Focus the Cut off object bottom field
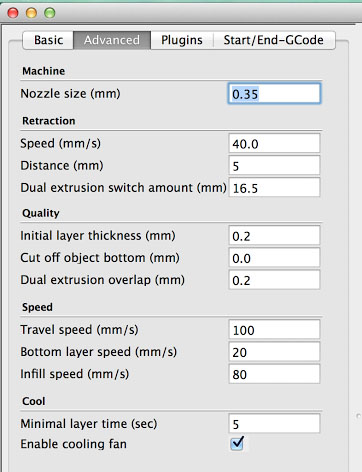The height and width of the screenshot is (472, 362). click(274, 258)
